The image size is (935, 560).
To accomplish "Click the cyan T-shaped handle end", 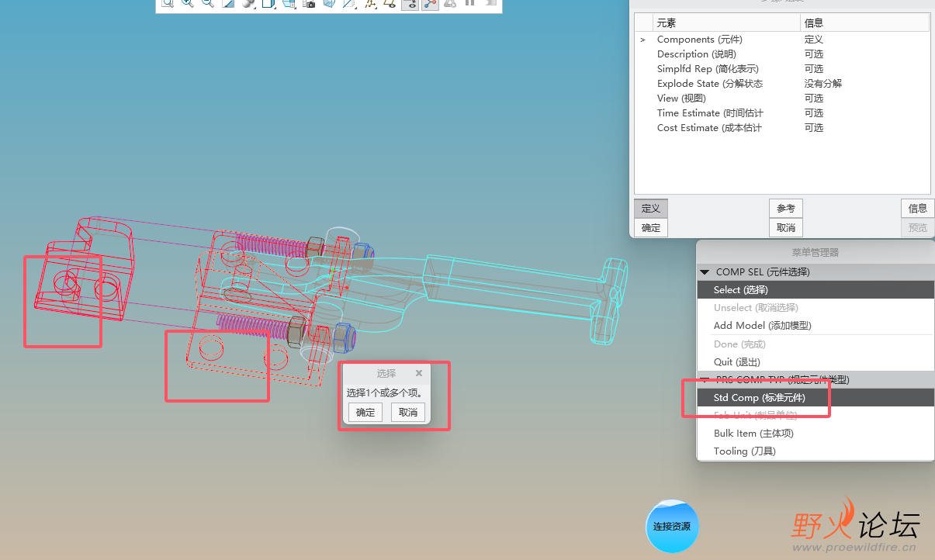I will (x=609, y=301).
